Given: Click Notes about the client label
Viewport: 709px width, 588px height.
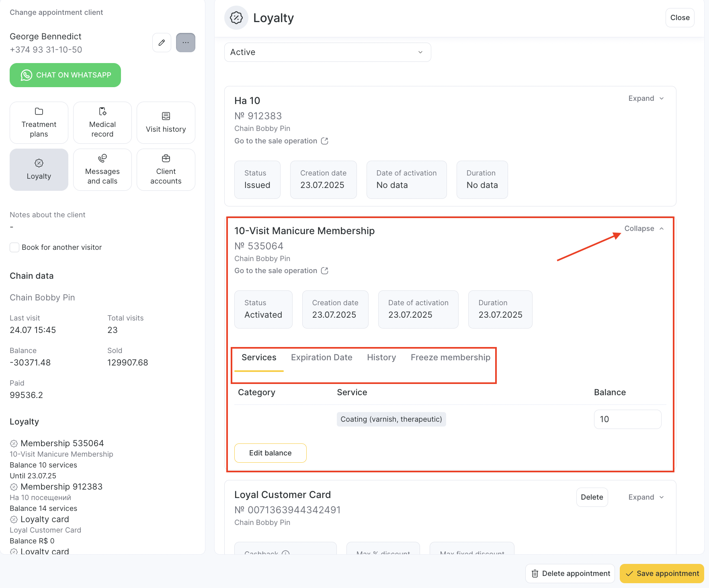Looking at the screenshot, I should pos(47,215).
